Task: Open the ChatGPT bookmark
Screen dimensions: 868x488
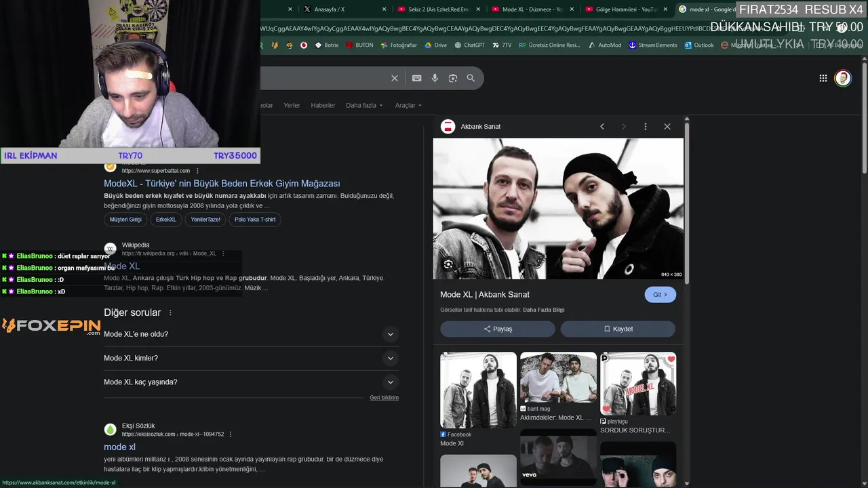Action: click(469, 45)
